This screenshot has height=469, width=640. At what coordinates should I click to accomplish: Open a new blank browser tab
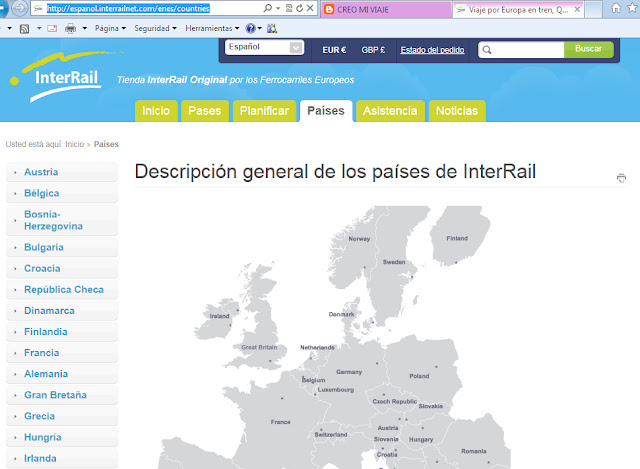tap(594, 10)
